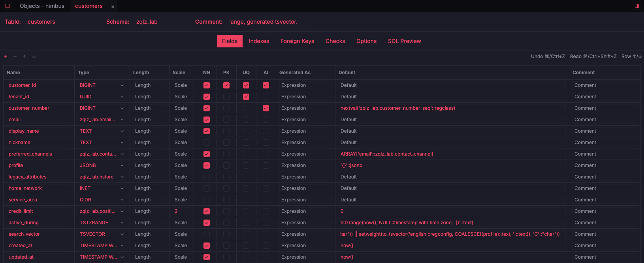Click the customer_id name cell
Viewport: 644px width, 263px height.
39,85
